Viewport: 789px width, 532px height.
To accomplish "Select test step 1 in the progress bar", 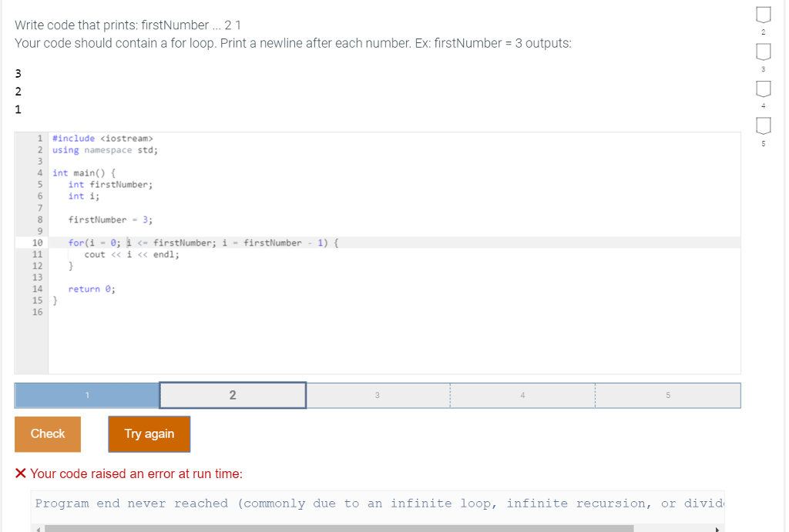I will [x=87, y=394].
